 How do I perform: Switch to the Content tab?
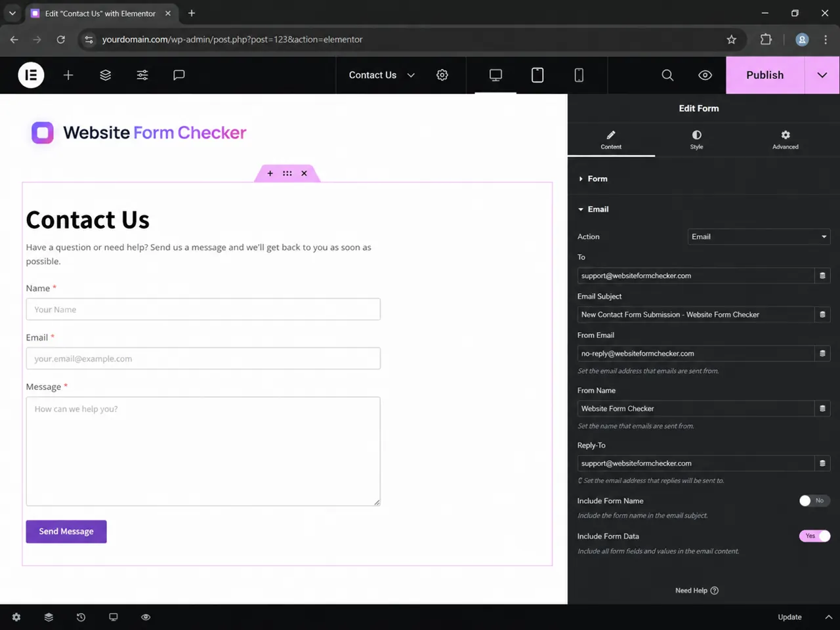coord(611,140)
